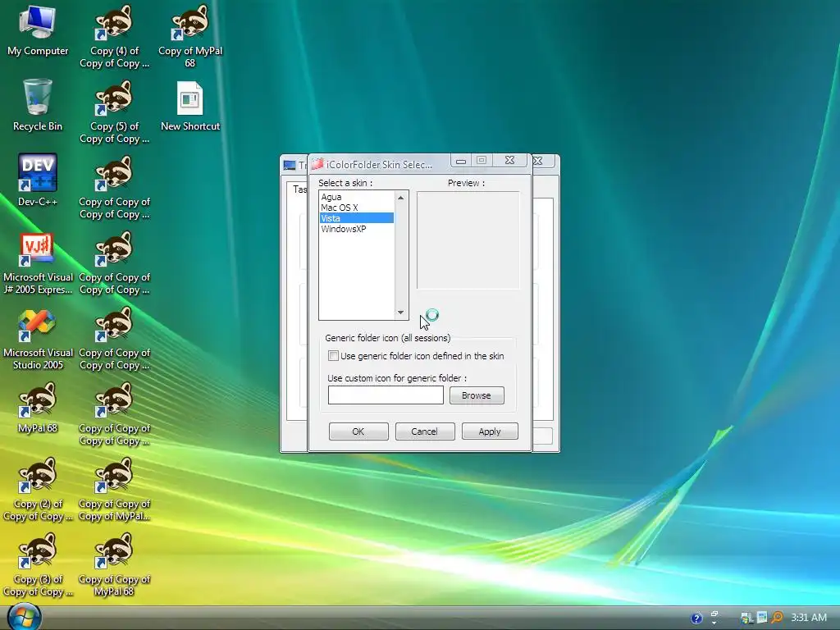
Task: Focus the custom icon path field
Action: coord(386,395)
